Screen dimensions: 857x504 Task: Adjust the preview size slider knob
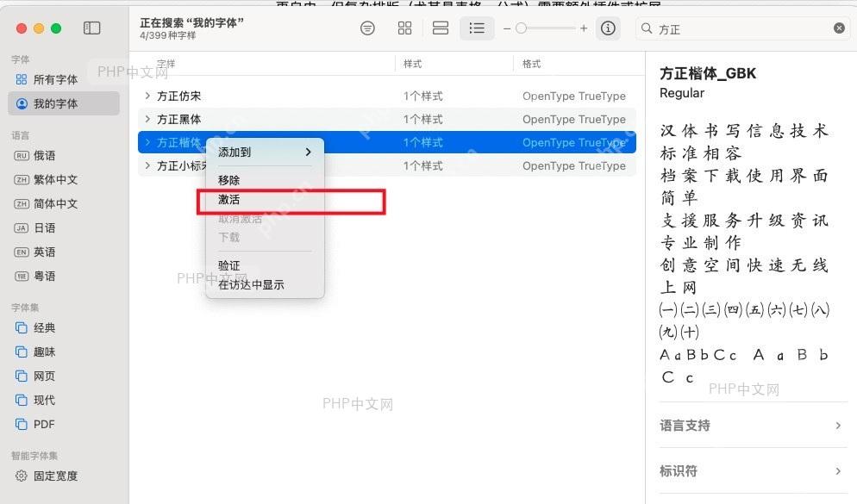pyautogui.click(x=521, y=28)
